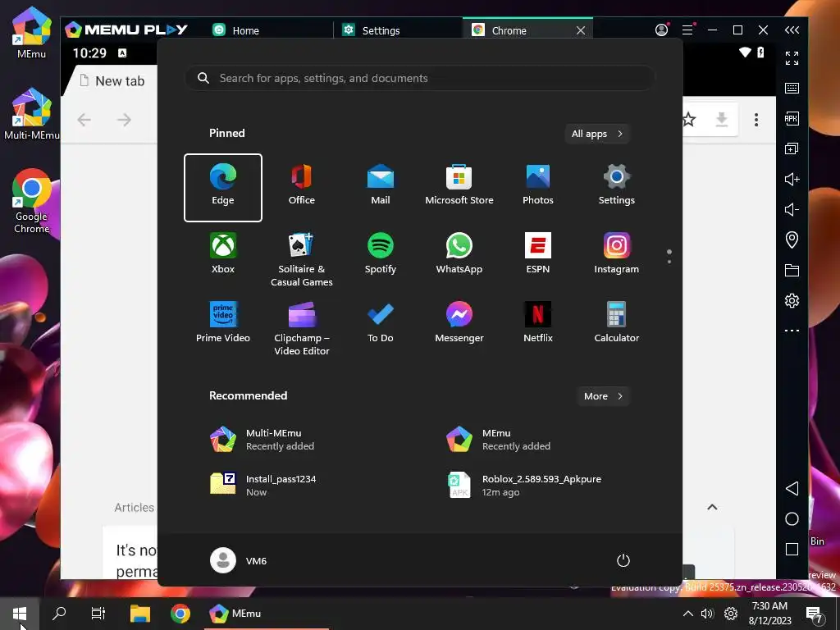The width and height of the screenshot is (840, 630).
Task: Expand All apps list
Action: pos(597,134)
